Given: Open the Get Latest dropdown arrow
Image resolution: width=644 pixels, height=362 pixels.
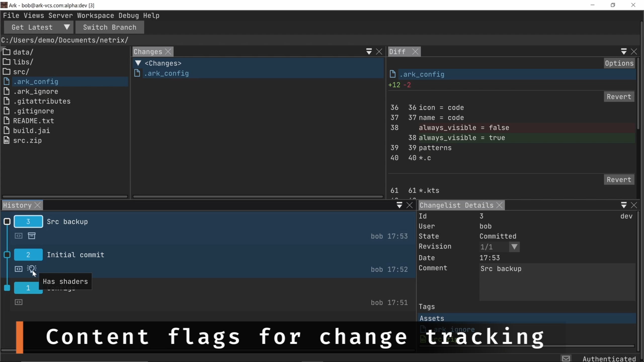Looking at the screenshot, I should click(67, 27).
